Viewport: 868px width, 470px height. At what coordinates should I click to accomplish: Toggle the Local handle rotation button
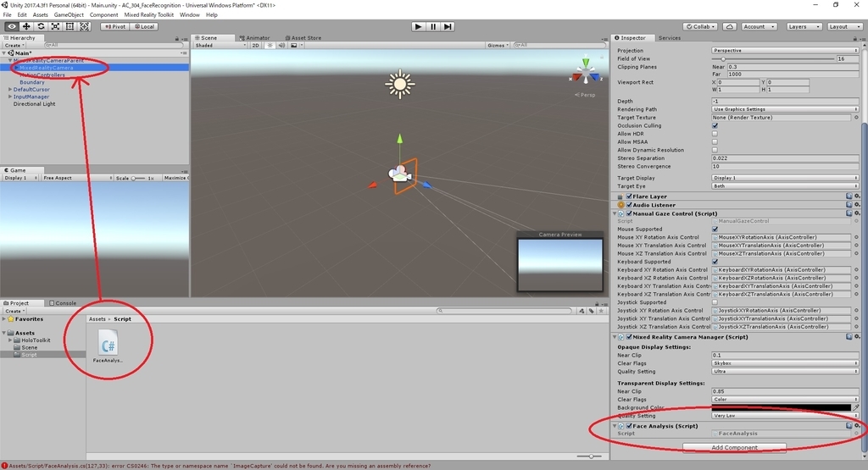pyautogui.click(x=144, y=26)
